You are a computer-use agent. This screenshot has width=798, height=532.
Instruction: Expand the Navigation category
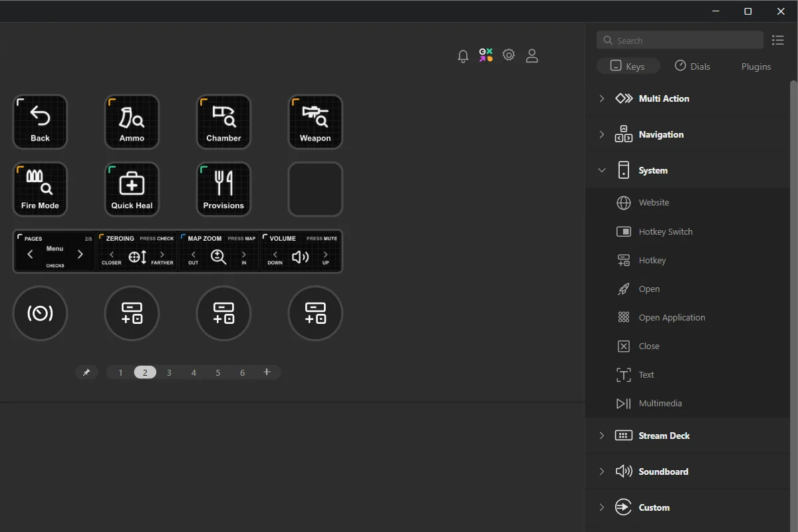click(x=687, y=134)
